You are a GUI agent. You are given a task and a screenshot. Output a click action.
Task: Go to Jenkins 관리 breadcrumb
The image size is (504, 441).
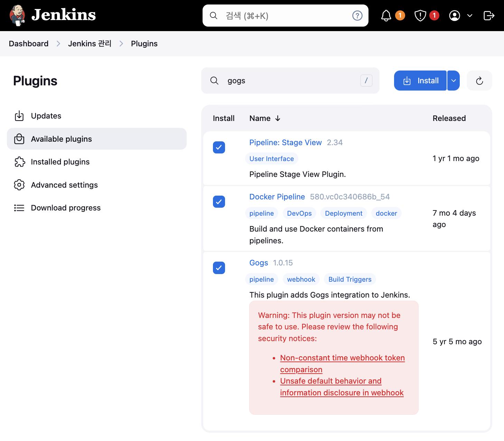[90, 44]
